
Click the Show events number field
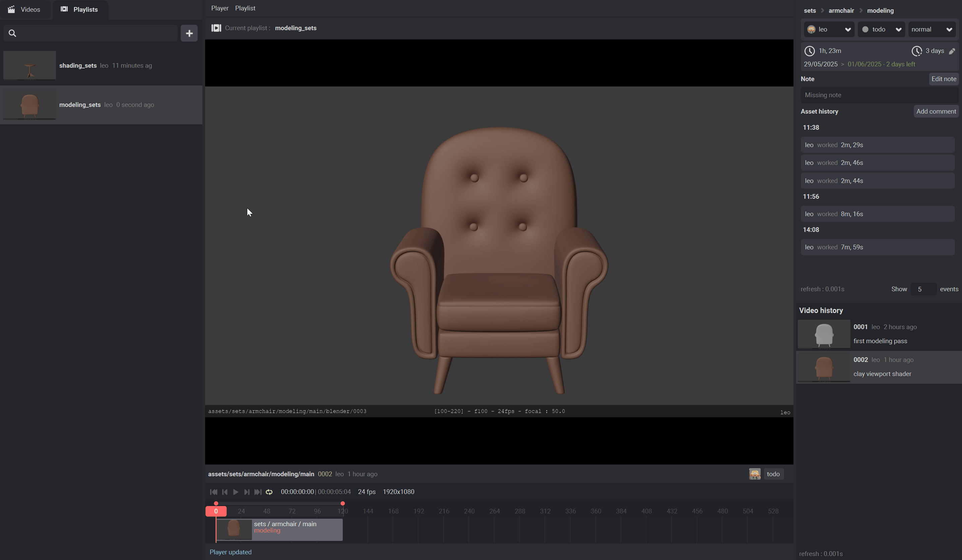(x=923, y=289)
